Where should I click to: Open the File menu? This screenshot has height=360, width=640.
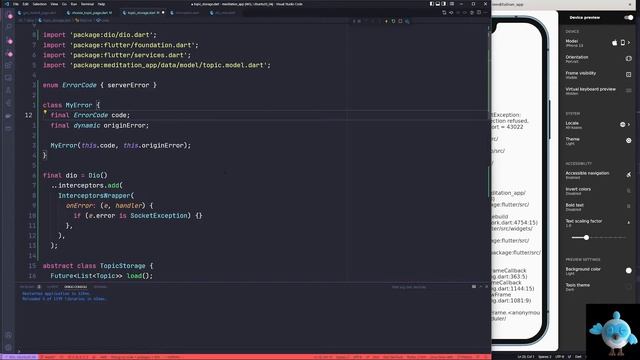click(x=16, y=4)
